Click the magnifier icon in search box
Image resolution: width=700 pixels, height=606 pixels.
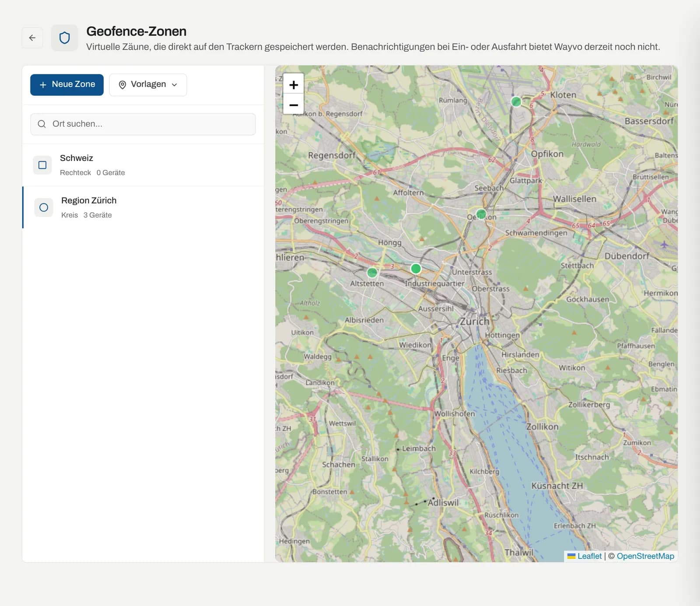coord(42,124)
